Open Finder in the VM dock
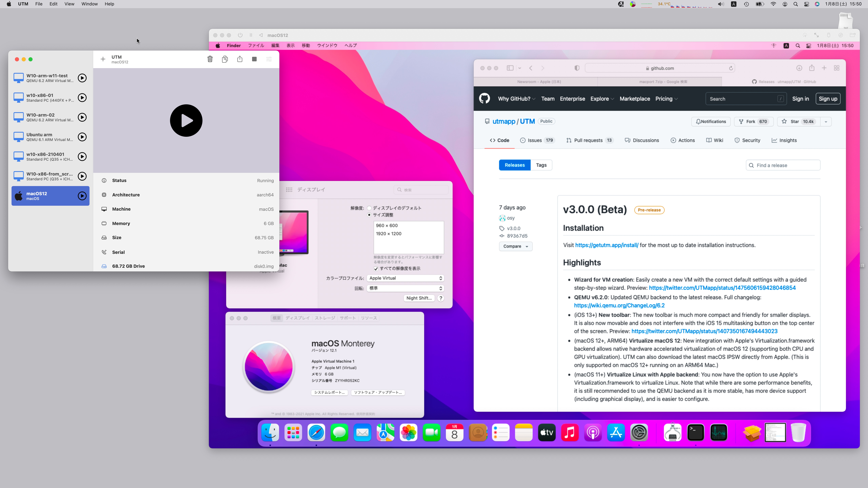Screen dimensions: 868x488 tap(270, 432)
